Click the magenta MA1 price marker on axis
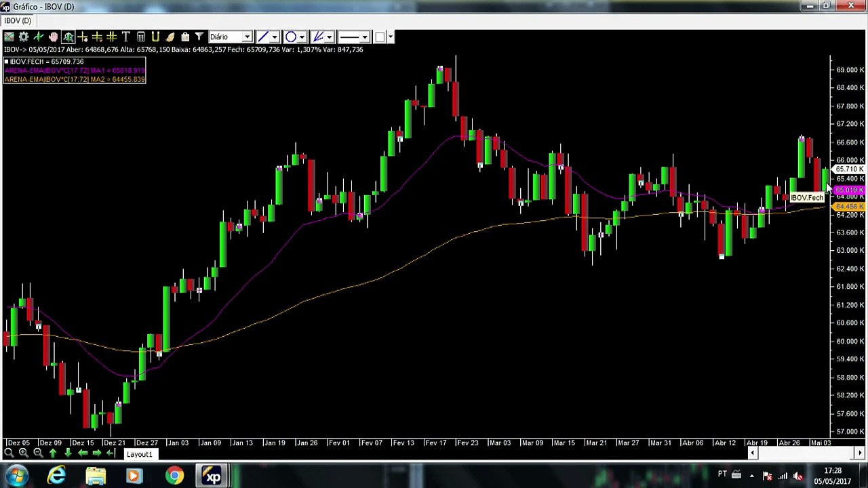 (849, 190)
